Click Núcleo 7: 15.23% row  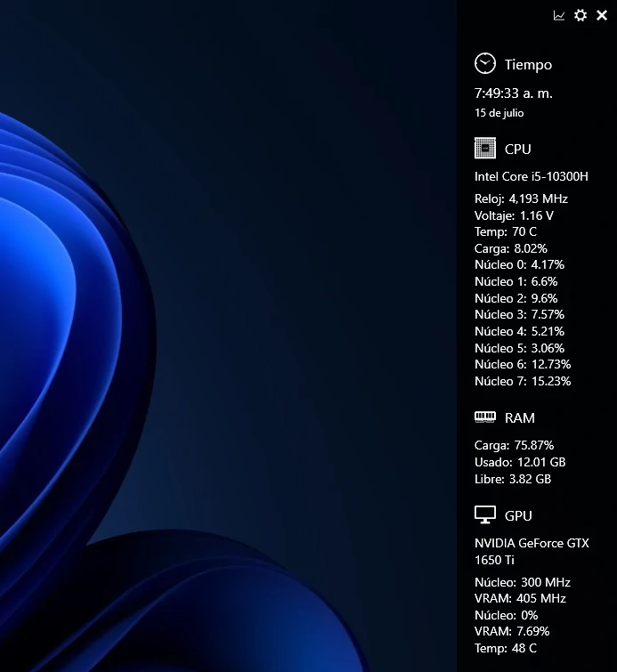click(x=523, y=381)
